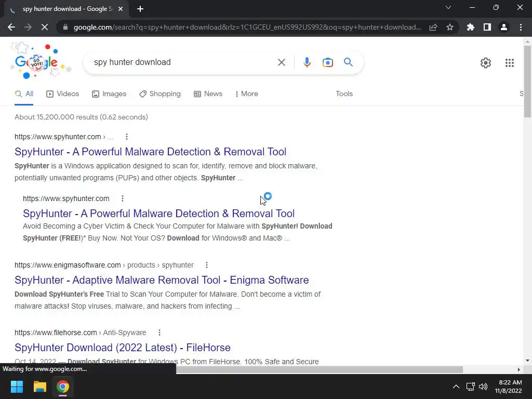Open the Google apps grid
532x399 pixels.
[509, 63]
